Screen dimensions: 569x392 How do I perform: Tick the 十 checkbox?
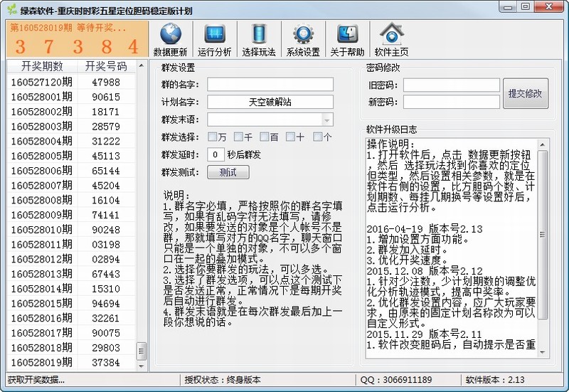(x=290, y=137)
